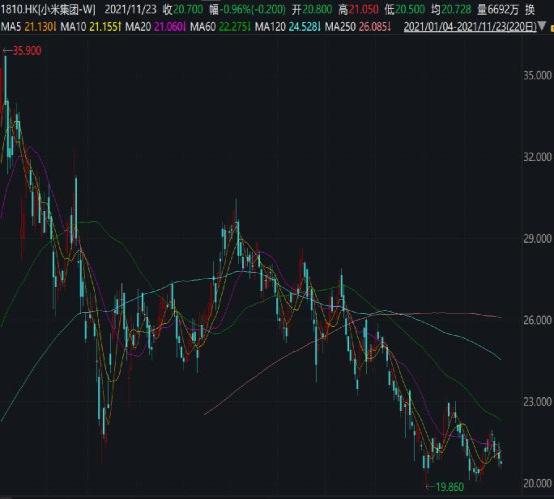The image size is (554, 499).
Task: Toggle the MA10 indicator label
Action: coord(91,26)
